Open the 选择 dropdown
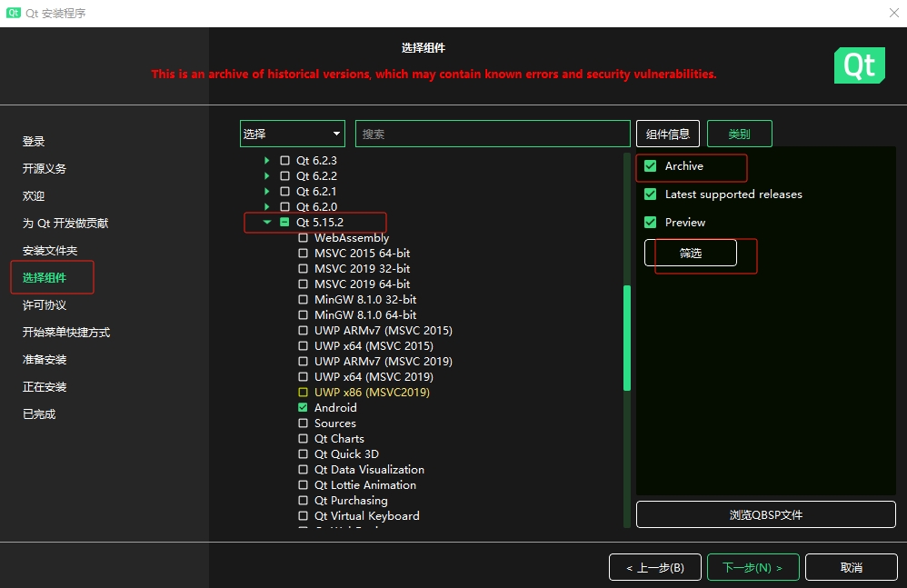 pyautogui.click(x=292, y=134)
